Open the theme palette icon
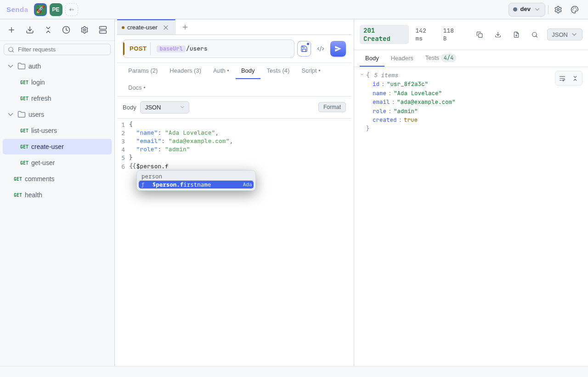Viewport: 588px width, 377px height. (x=575, y=10)
